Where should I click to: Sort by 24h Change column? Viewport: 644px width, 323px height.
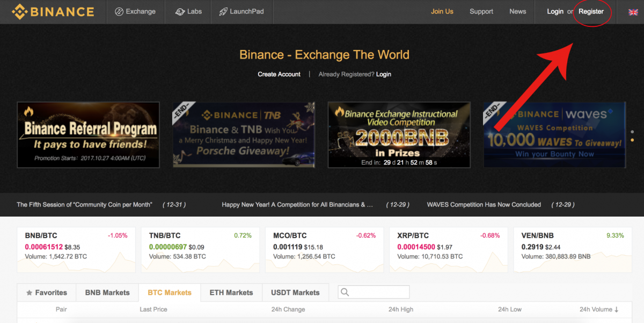pyautogui.click(x=288, y=310)
